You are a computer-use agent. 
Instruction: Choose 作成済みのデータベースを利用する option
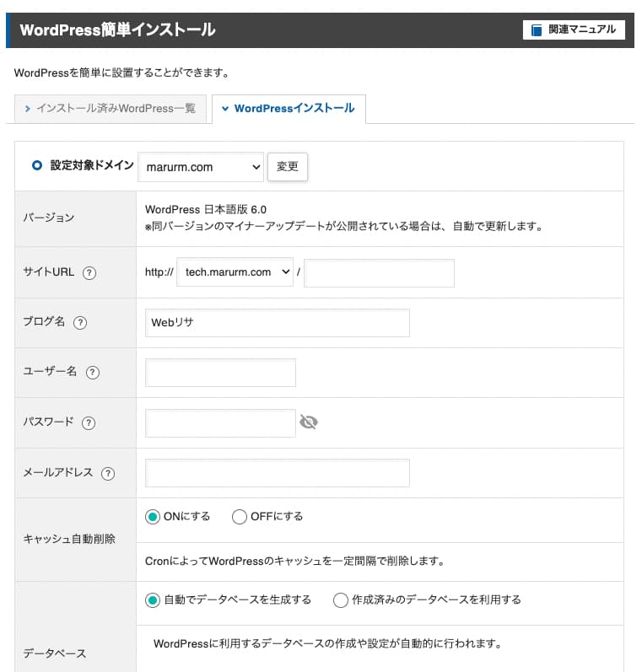[341, 600]
